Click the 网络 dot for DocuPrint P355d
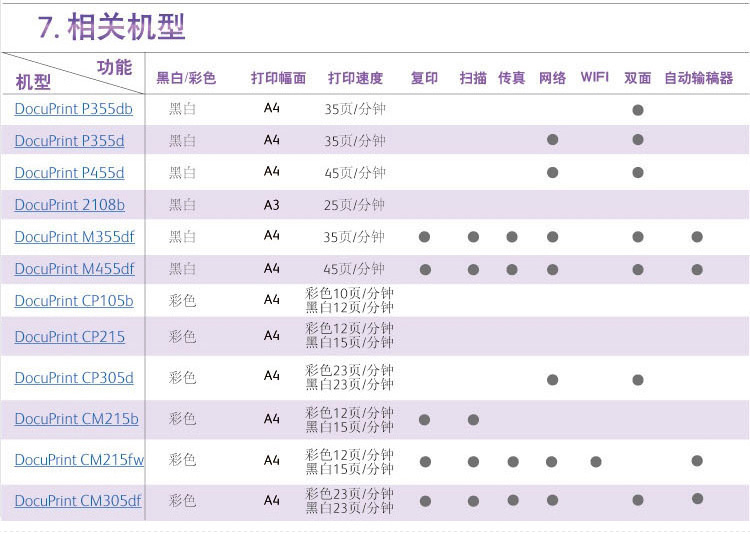Image resolution: width=750 pixels, height=542 pixels. (x=552, y=140)
